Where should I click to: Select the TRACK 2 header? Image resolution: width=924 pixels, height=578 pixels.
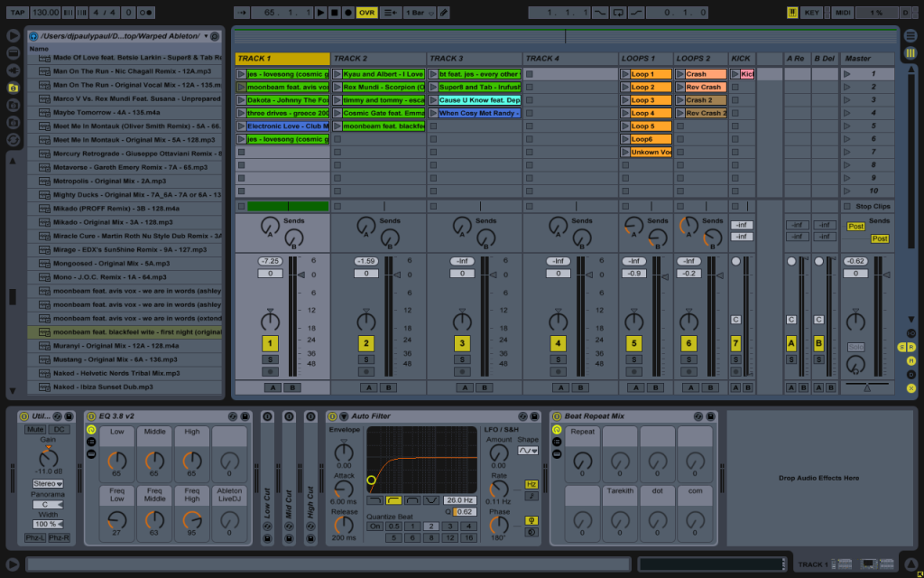click(x=377, y=59)
